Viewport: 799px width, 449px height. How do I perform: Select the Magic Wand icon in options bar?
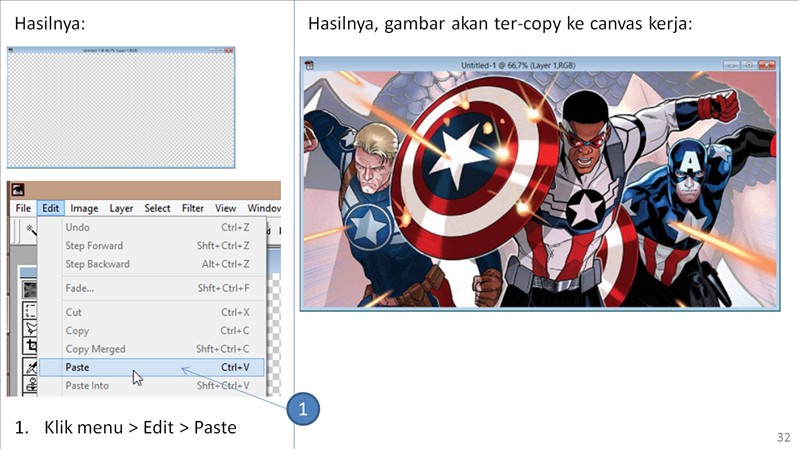click(31, 230)
